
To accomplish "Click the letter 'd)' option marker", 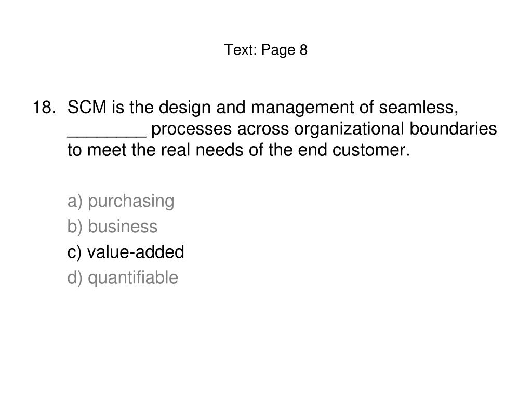I will [x=75, y=278].
